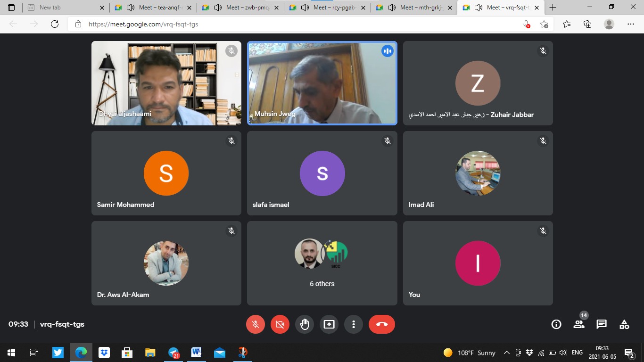Open the Activities shapes icon
Image resolution: width=644 pixels, height=362 pixels.
coord(624,324)
